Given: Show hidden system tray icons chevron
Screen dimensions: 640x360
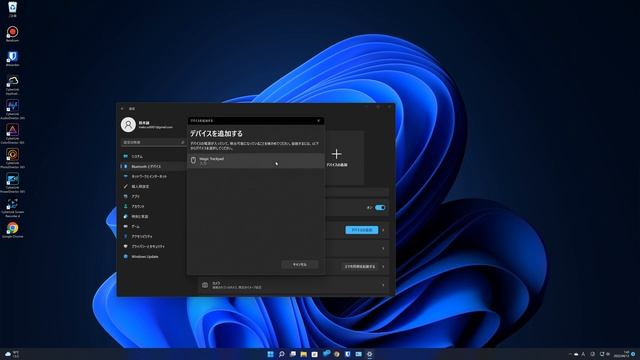Looking at the screenshot, I should [x=570, y=354].
